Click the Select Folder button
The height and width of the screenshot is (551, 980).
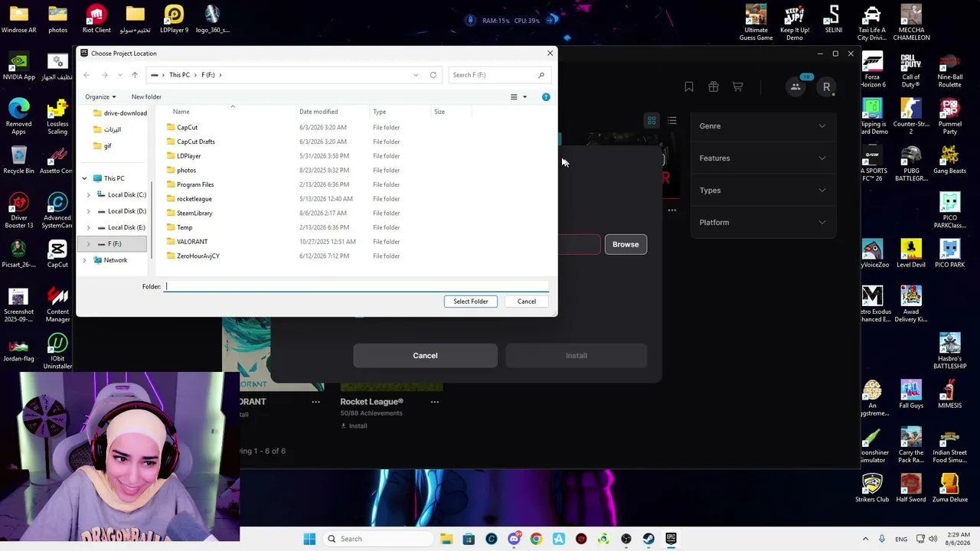[471, 302]
